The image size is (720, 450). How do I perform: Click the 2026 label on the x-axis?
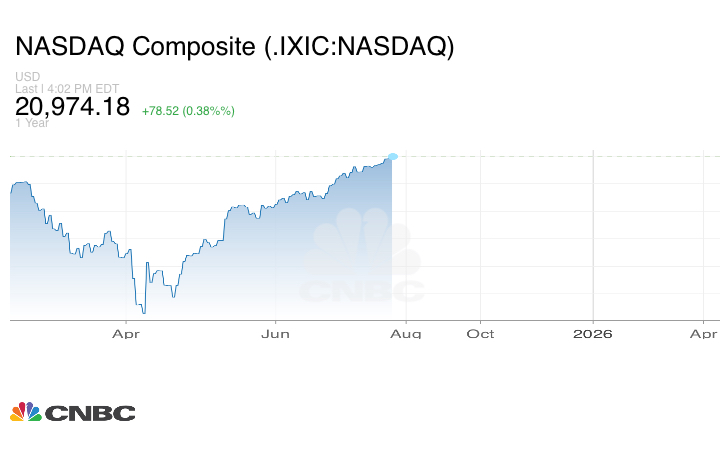click(x=593, y=333)
